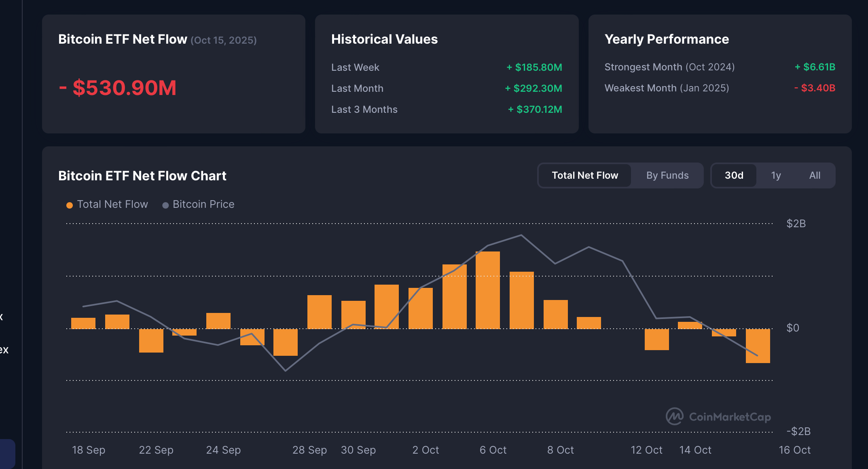Click the orange Total Net Flow legend dot
This screenshot has width=868, height=469.
click(70, 205)
